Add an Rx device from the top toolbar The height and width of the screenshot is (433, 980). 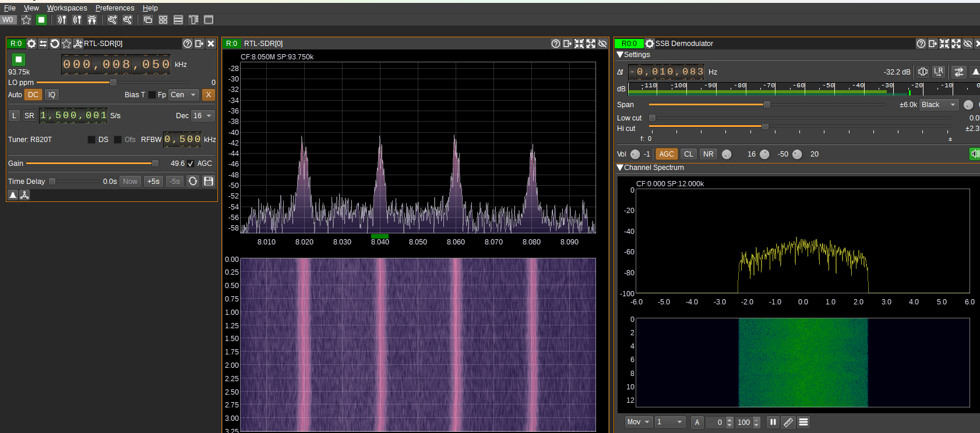tap(62, 20)
